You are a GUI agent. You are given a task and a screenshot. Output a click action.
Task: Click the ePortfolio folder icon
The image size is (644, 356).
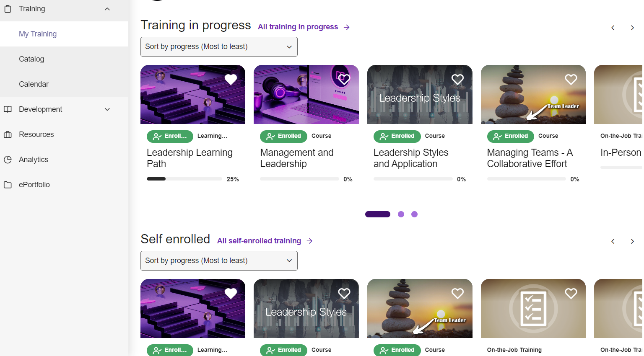pyautogui.click(x=8, y=185)
